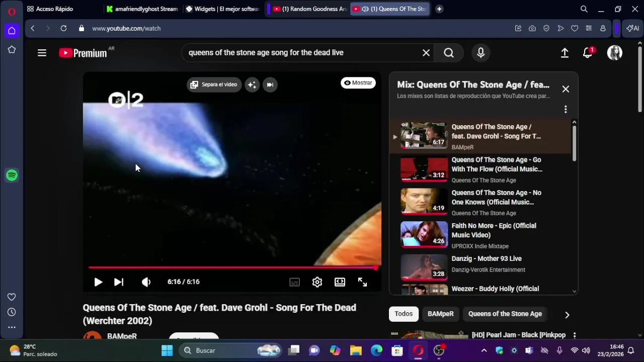Show more filter chips arrow
The image size is (644, 362).
[567, 315]
